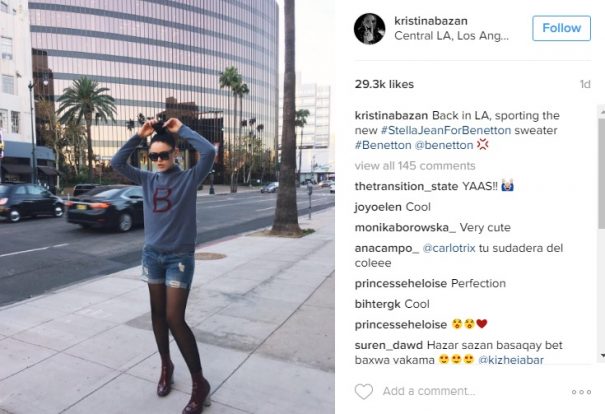Open the kristinabazan username in header
The height and width of the screenshot is (414, 605).
tap(431, 21)
